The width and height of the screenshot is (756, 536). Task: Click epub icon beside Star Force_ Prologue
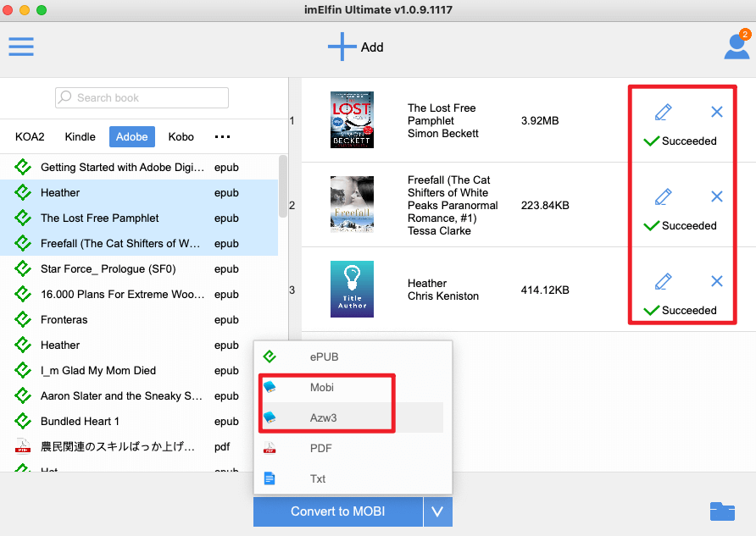pyautogui.click(x=23, y=268)
